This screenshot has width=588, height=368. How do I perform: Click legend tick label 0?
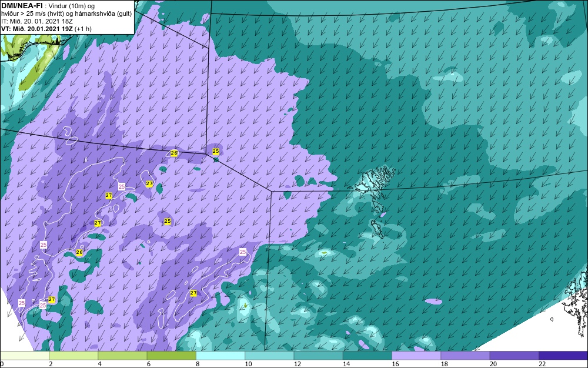[2, 364]
